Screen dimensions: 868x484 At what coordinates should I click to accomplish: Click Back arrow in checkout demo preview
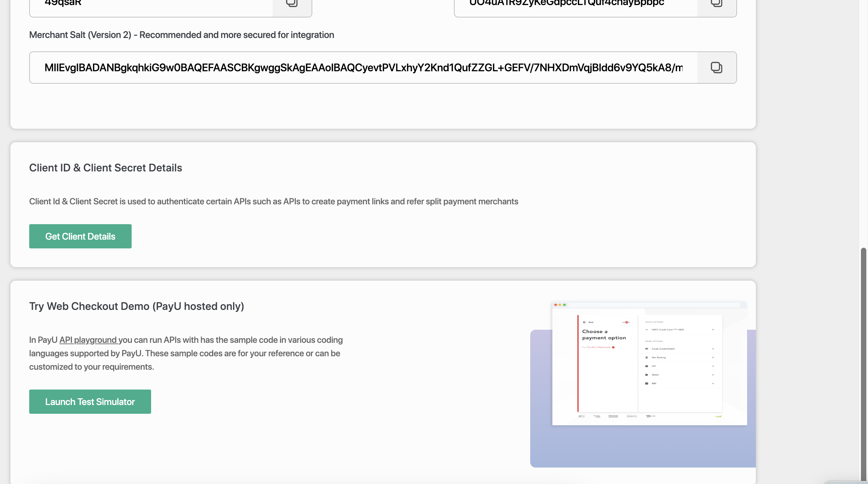coord(585,322)
